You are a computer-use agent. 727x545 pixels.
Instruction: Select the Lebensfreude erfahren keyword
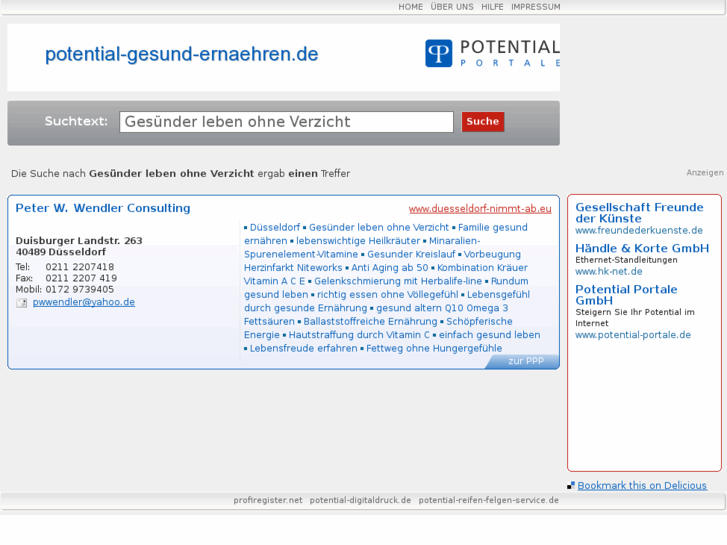[303, 348]
